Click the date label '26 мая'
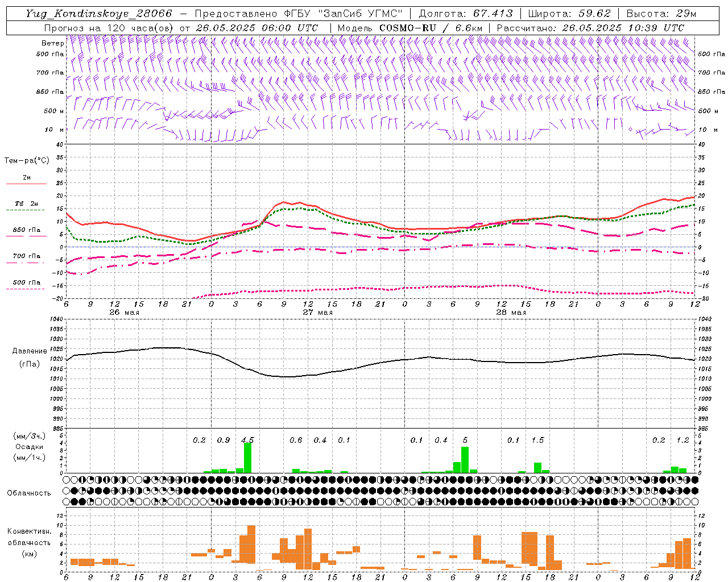 click(x=124, y=313)
